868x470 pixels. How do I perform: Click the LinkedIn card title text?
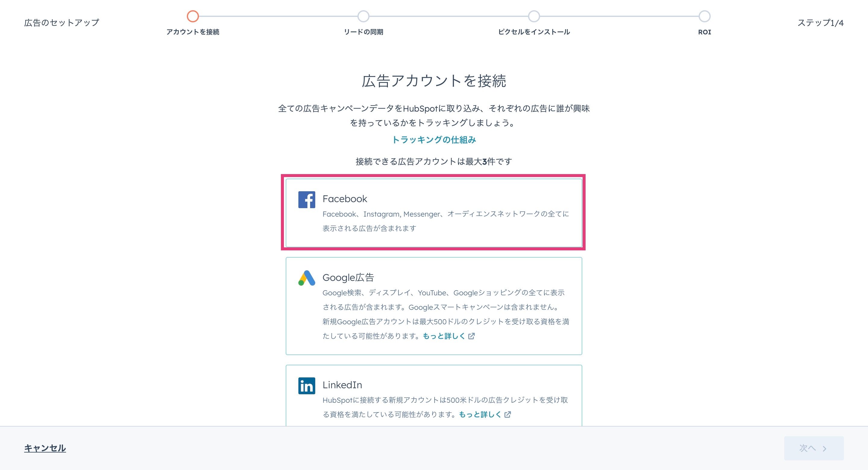point(342,385)
